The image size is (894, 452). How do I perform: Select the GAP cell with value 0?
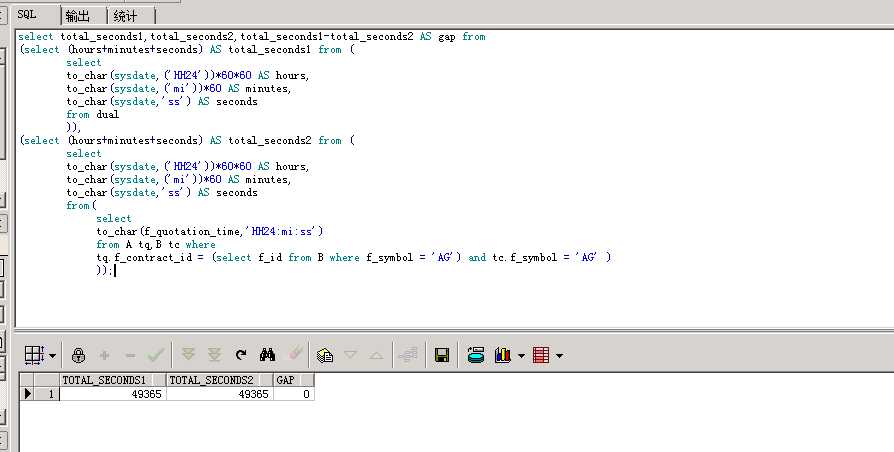coord(293,394)
